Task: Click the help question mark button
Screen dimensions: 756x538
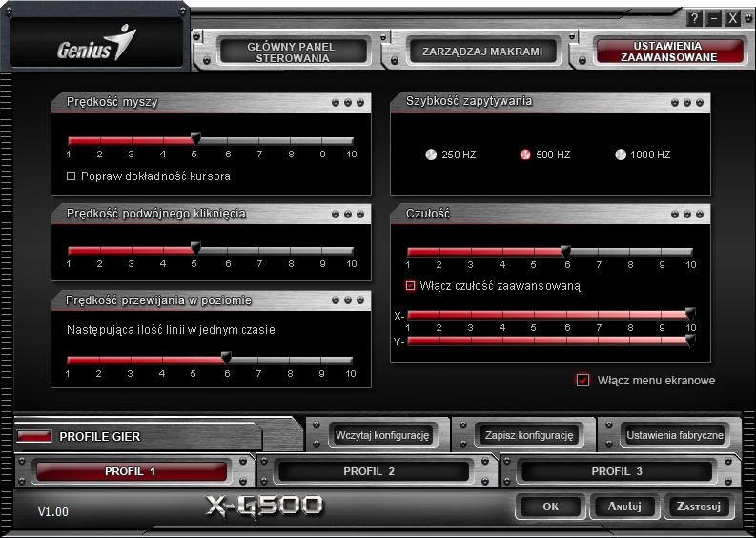Action: (x=694, y=19)
